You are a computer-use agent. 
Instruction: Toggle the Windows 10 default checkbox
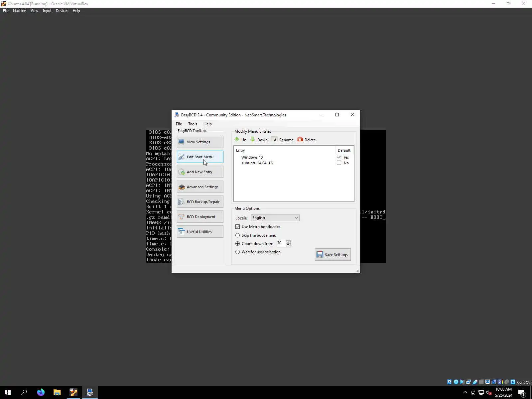tap(339, 157)
